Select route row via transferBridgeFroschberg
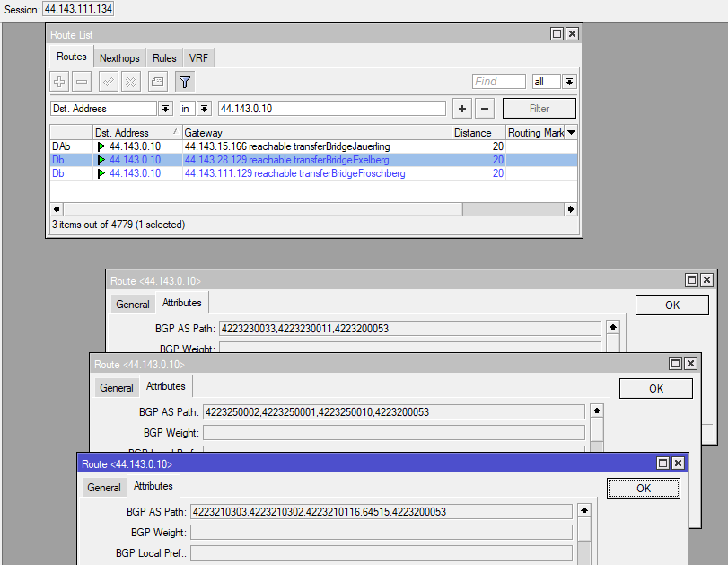This screenshot has height=565, width=728. click(x=314, y=173)
